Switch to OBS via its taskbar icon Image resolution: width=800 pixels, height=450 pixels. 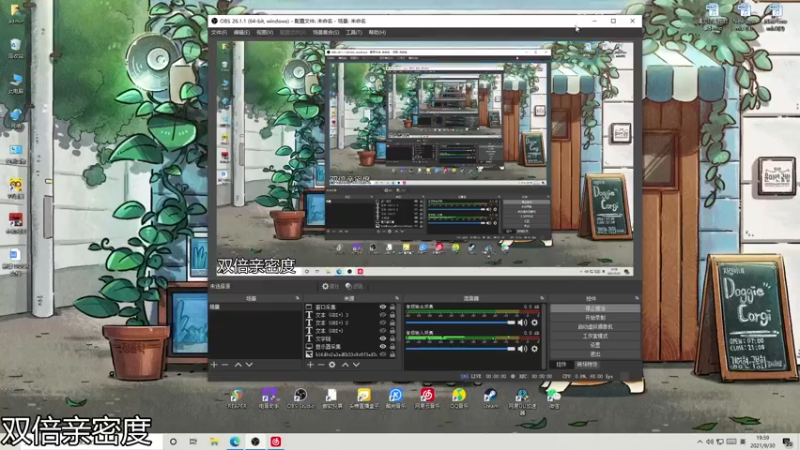pyautogui.click(x=255, y=441)
